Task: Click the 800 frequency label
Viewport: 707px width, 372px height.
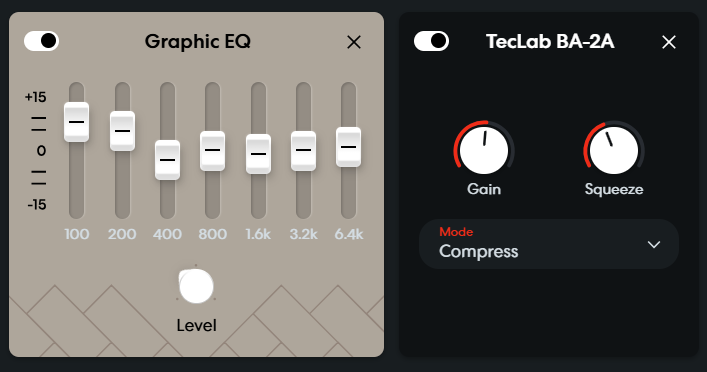Action: [212, 234]
